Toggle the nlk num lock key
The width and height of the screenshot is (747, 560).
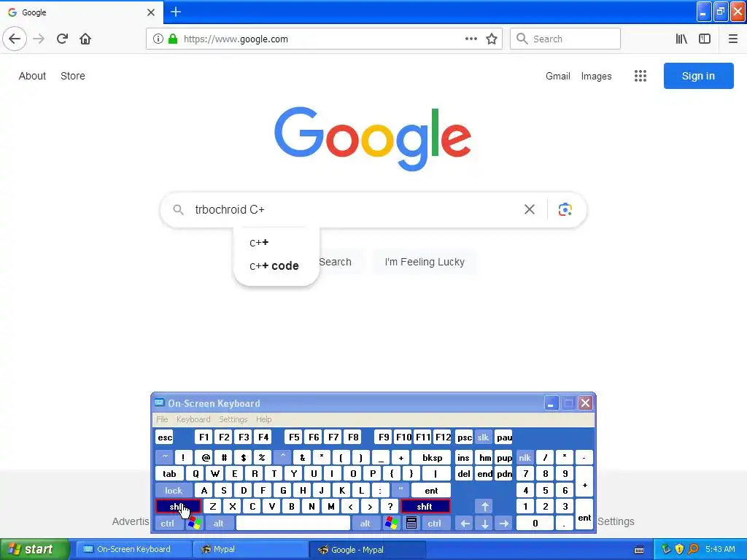pyautogui.click(x=525, y=458)
